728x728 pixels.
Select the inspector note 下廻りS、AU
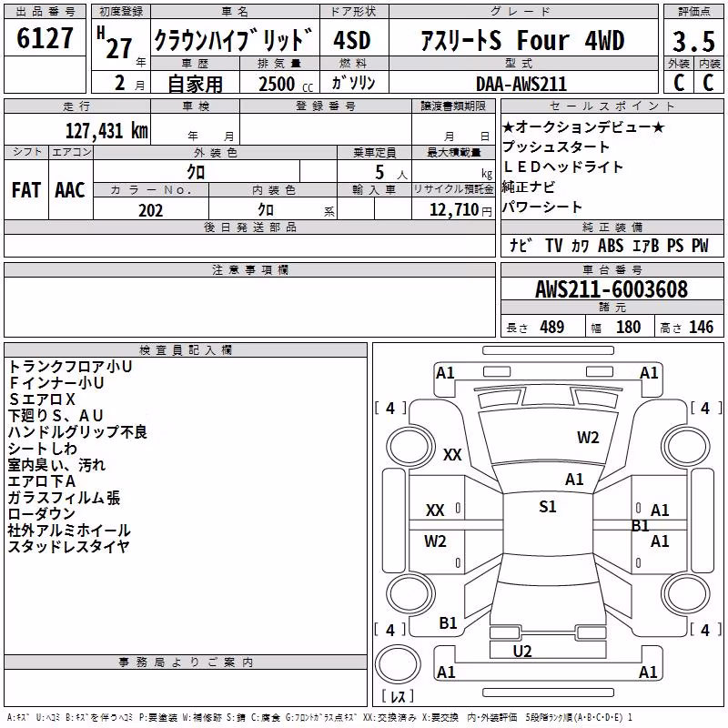[x=56, y=416]
